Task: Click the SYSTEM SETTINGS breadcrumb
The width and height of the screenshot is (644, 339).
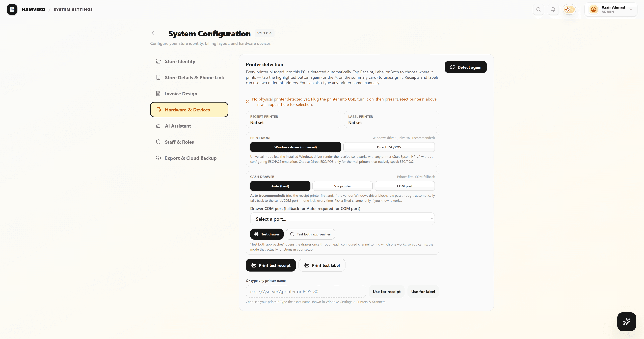Action: click(73, 10)
